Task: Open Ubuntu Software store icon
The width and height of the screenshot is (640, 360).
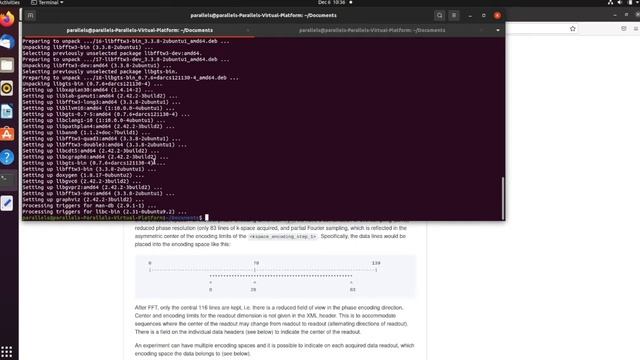Action: (7, 134)
